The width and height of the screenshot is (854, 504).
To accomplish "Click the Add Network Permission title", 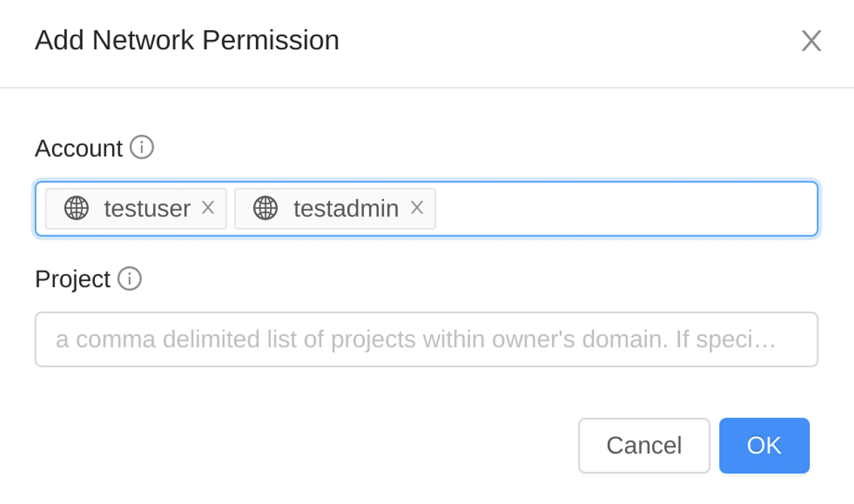I will click(187, 40).
